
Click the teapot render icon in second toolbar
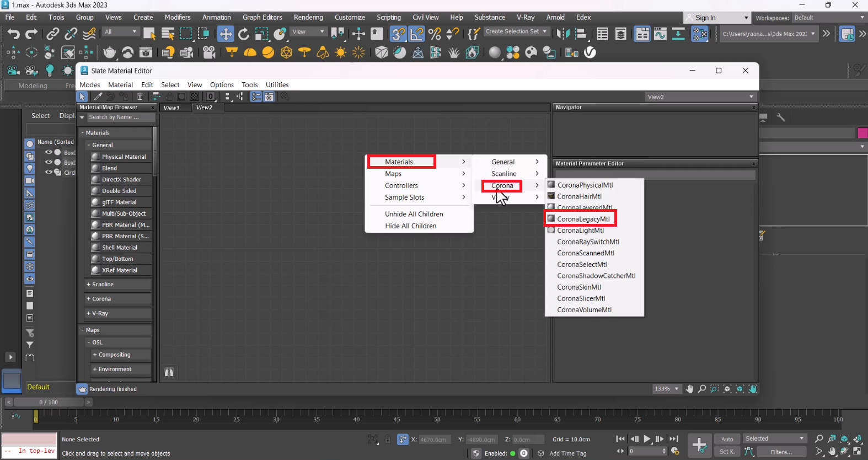[110, 52]
